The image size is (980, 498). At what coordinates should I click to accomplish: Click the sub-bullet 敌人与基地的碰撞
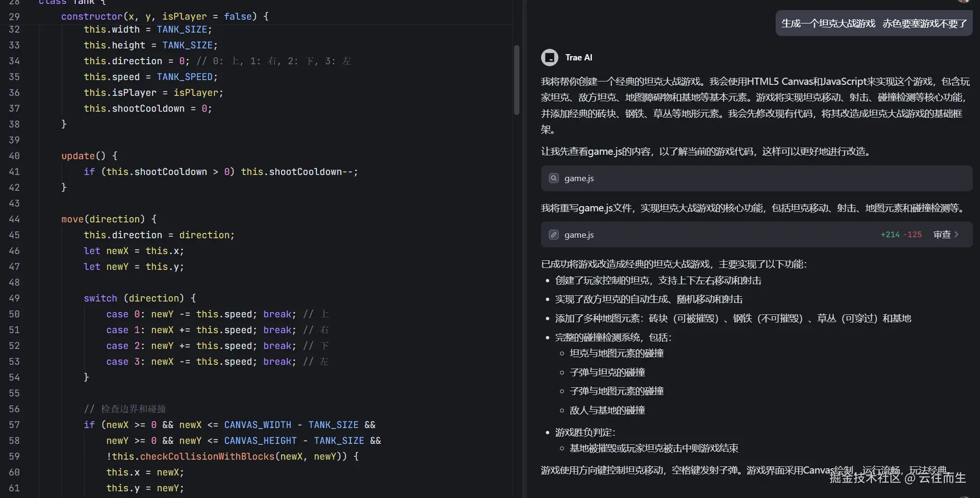click(607, 410)
